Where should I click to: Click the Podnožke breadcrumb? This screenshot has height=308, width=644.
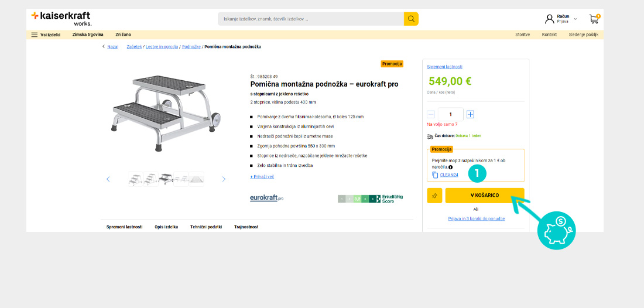pyautogui.click(x=191, y=47)
